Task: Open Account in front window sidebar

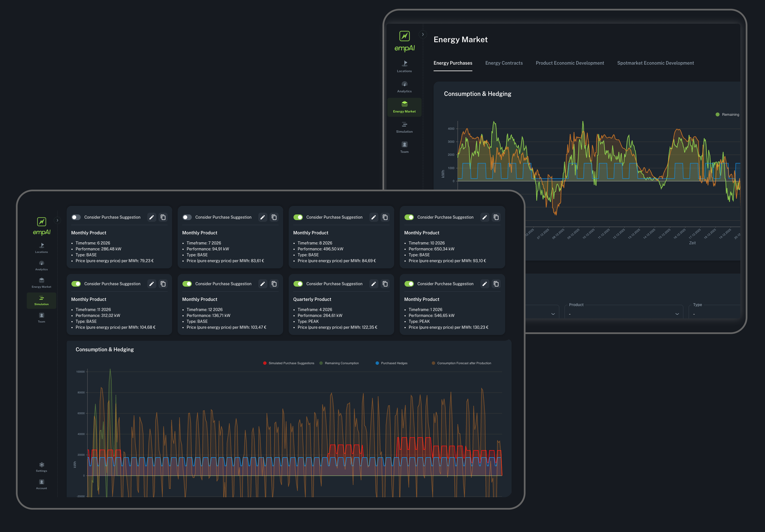Action: (41, 484)
